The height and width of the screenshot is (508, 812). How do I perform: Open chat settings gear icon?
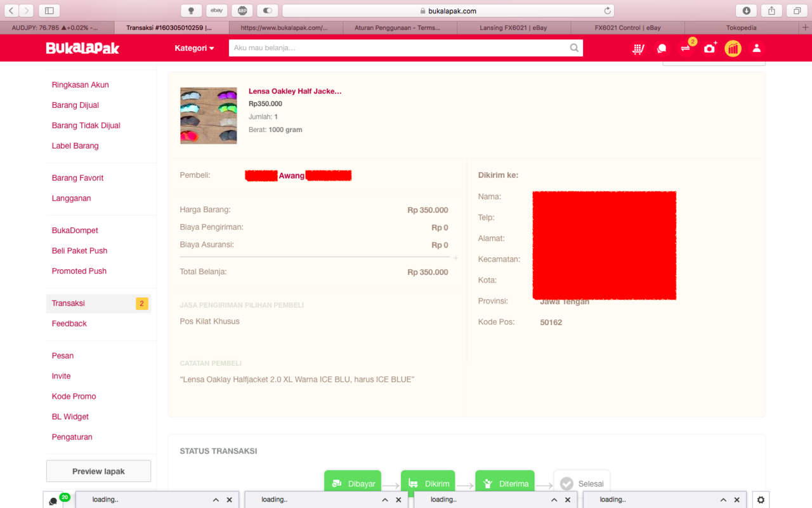coord(761,500)
